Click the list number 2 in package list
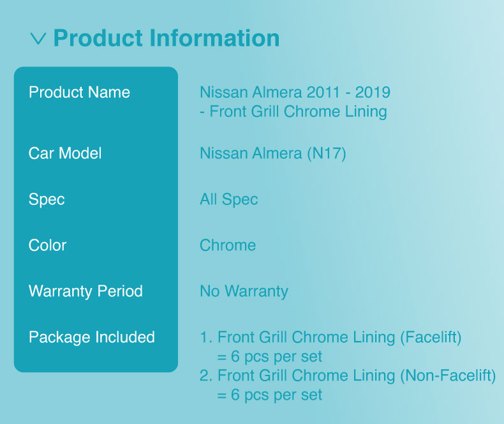504x424 pixels. [x=205, y=375]
